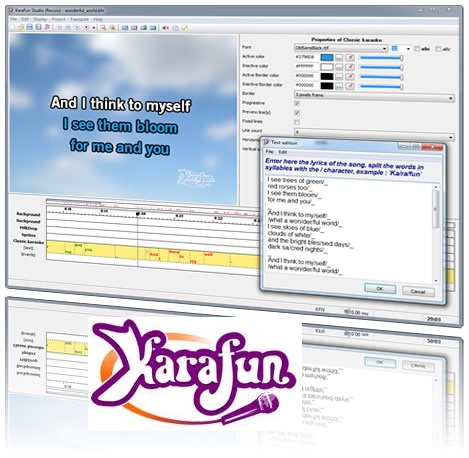Click the ellipsis button for Active color
Screen dimensions: 469x458
click(x=339, y=58)
